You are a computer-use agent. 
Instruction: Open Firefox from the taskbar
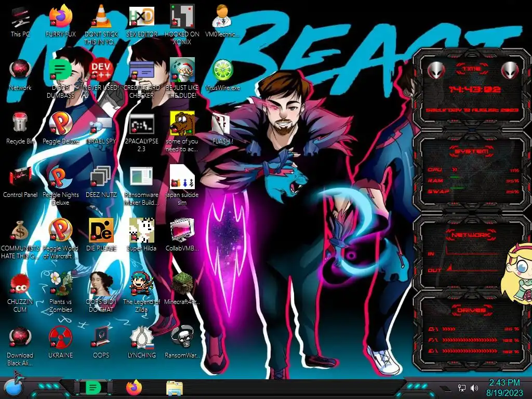coord(134,387)
